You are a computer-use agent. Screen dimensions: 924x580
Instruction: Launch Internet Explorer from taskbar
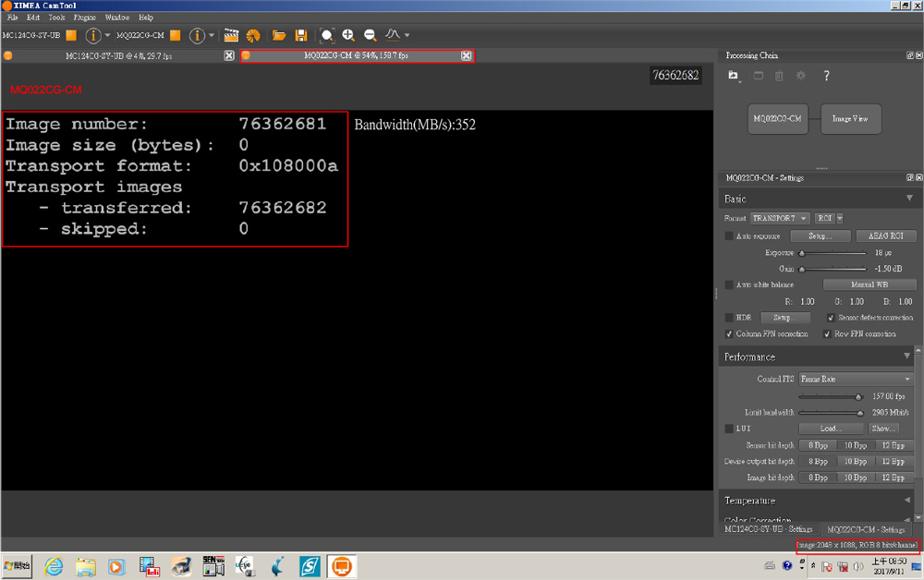point(55,566)
